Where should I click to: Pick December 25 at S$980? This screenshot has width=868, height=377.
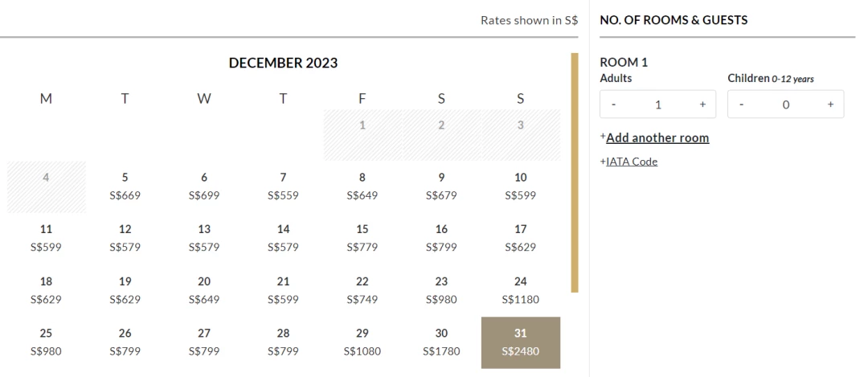click(x=46, y=342)
